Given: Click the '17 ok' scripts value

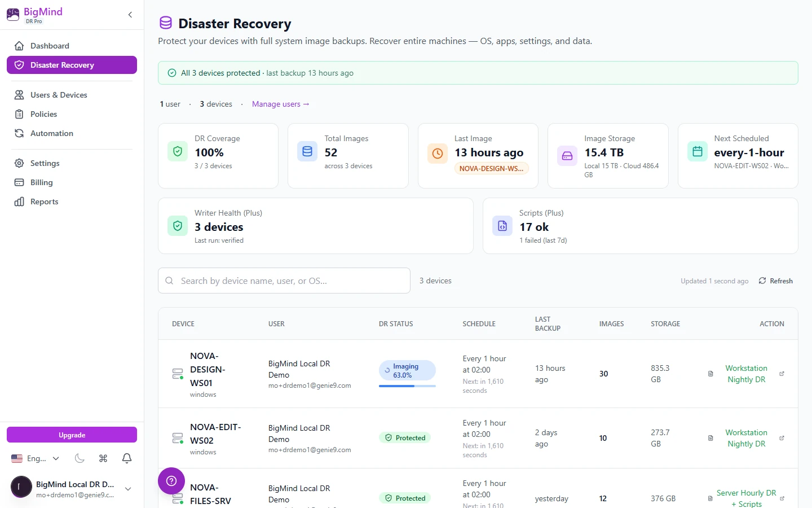Looking at the screenshot, I should pyautogui.click(x=534, y=227).
